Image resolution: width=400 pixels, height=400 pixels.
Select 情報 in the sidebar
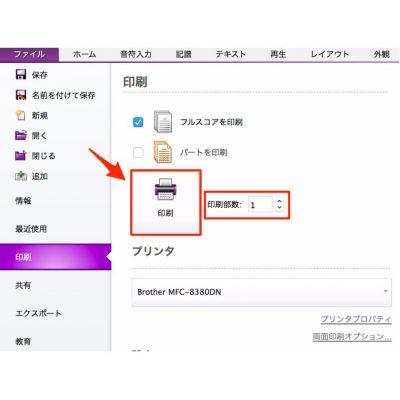[x=23, y=201]
